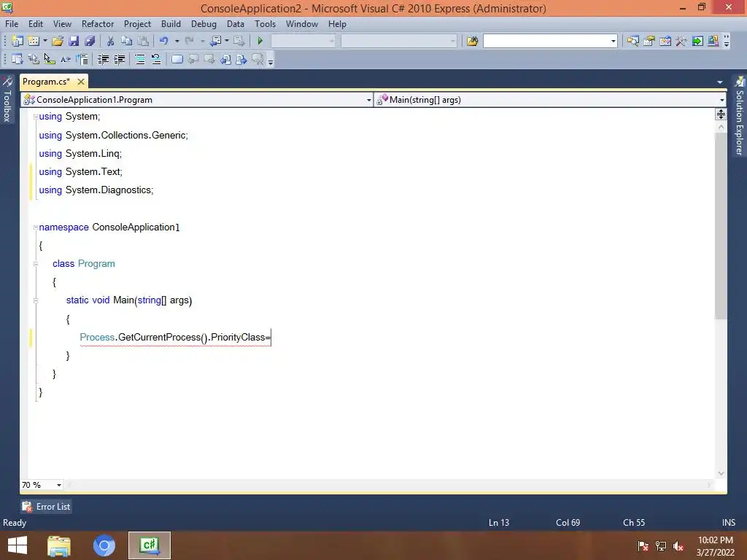Collapse the static void Main method
Viewport: 747px width, 560px height.
pos(36,300)
